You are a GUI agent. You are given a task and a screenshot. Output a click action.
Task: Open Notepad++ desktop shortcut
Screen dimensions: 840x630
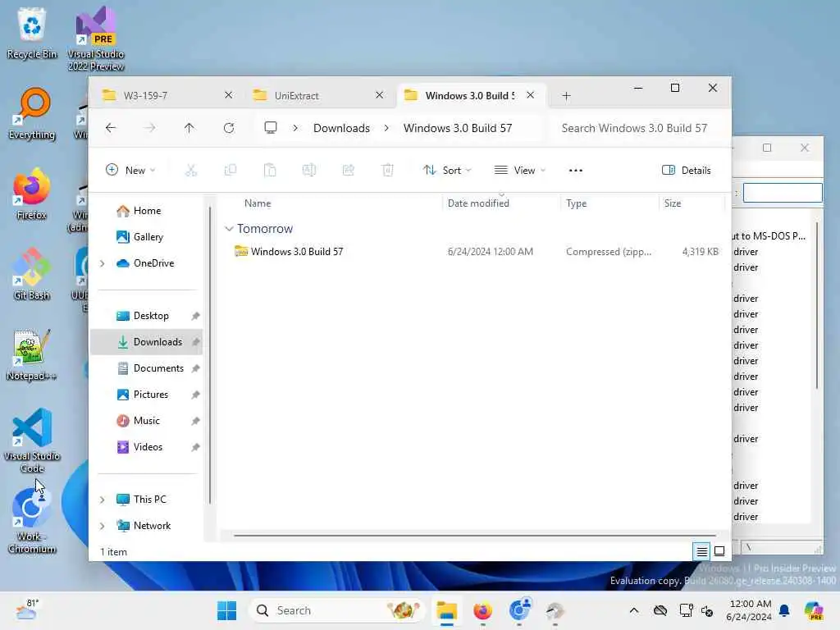tap(32, 354)
